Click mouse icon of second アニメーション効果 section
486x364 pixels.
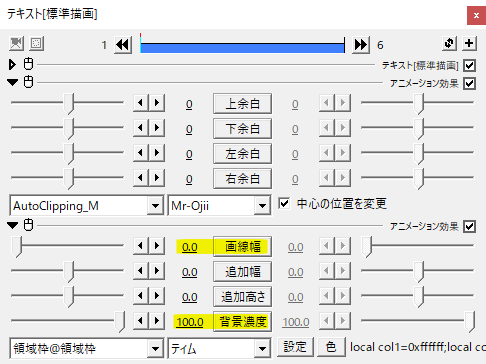[x=28, y=225]
